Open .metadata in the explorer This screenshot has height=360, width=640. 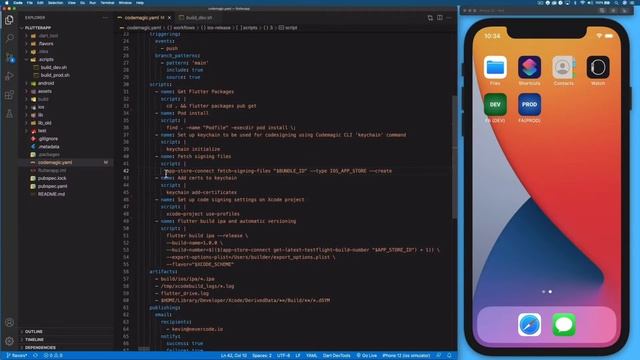pos(49,147)
